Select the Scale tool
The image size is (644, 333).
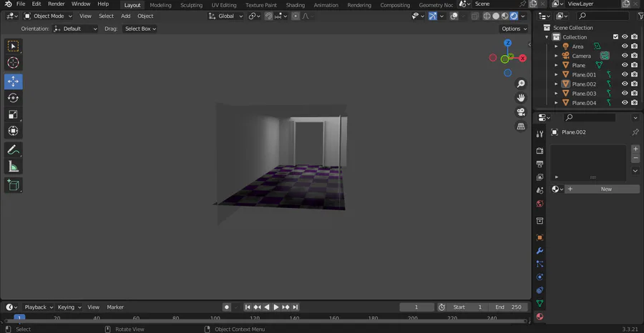coord(13,114)
